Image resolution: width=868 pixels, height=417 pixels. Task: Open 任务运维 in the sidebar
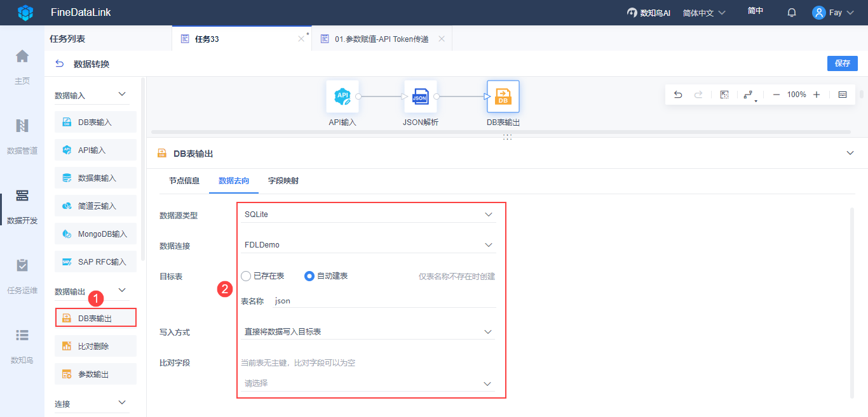coord(22,276)
